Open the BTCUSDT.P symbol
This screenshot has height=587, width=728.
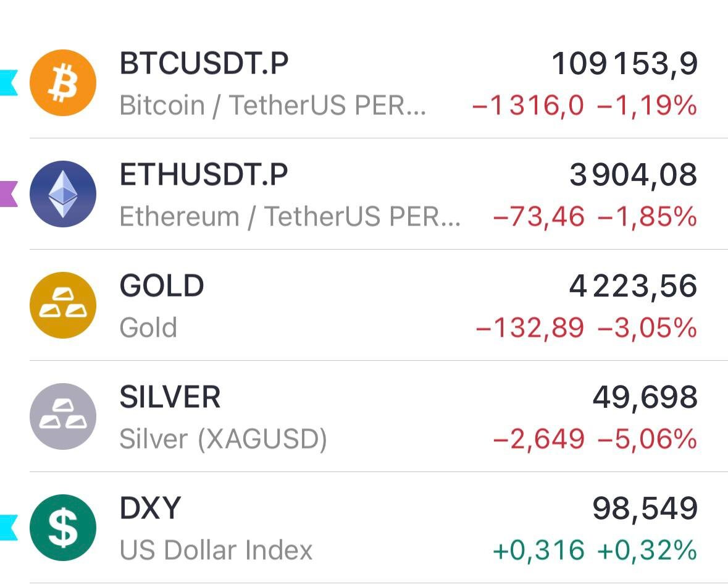pyautogui.click(x=204, y=64)
